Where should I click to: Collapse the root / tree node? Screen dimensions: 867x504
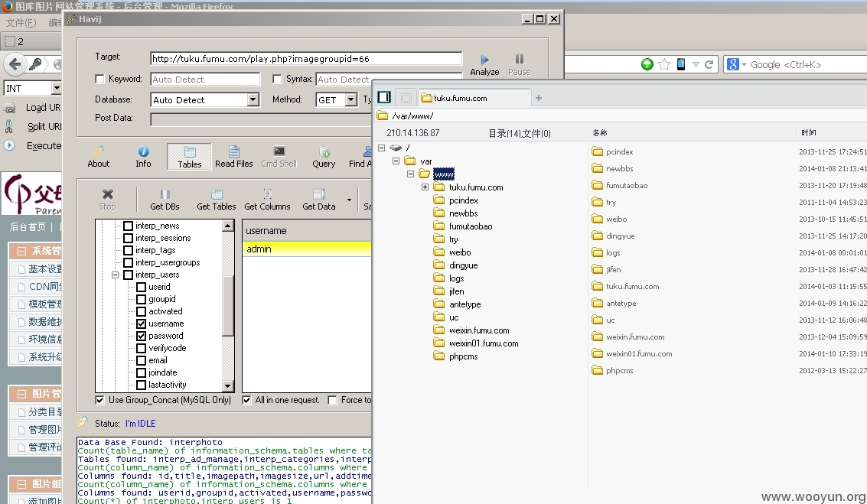(x=382, y=148)
